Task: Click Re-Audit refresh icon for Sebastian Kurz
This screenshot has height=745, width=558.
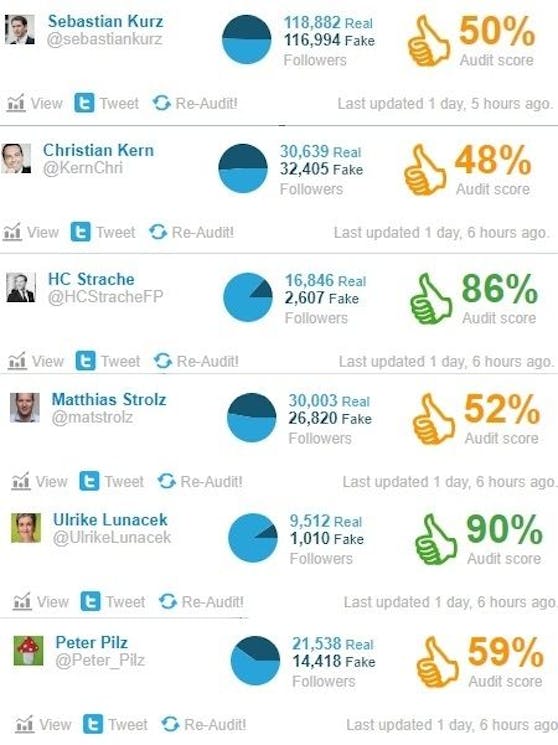Action: [162, 103]
